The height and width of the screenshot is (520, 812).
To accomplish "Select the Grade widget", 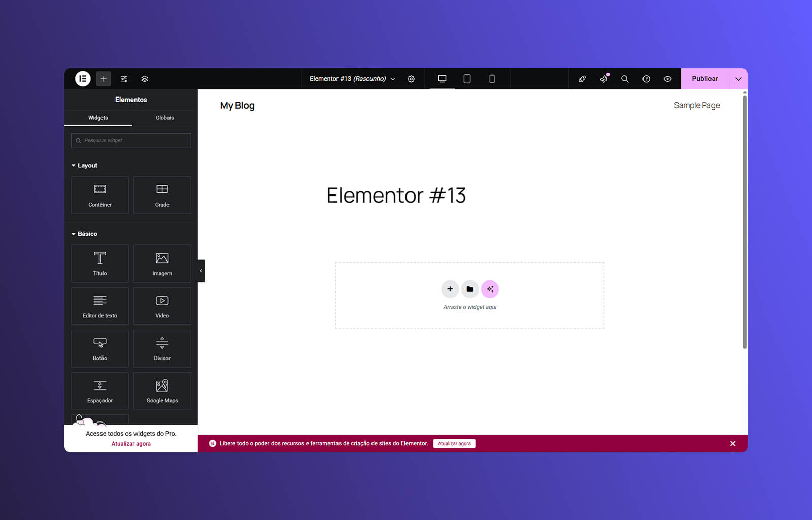I will tap(162, 195).
